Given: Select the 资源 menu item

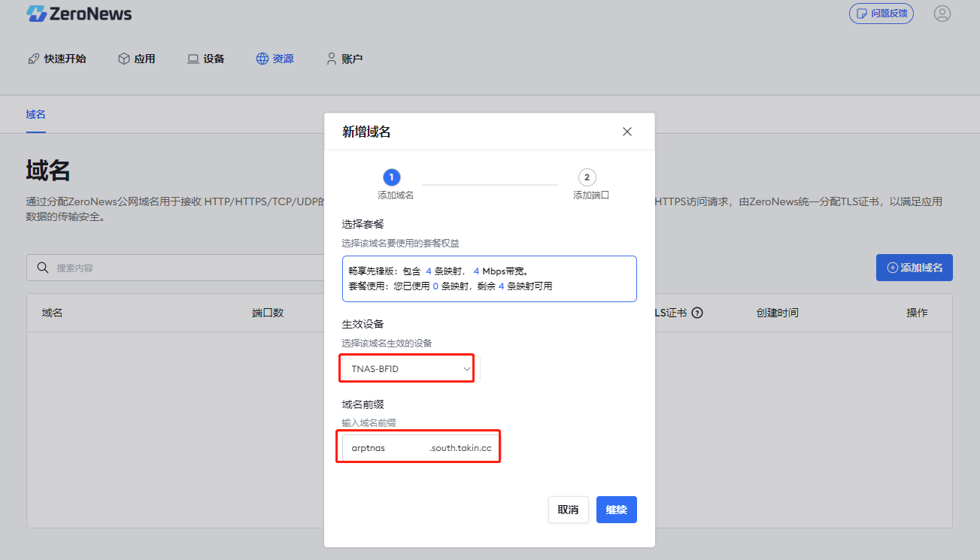Looking at the screenshot, I should click(x=275, y=59).
